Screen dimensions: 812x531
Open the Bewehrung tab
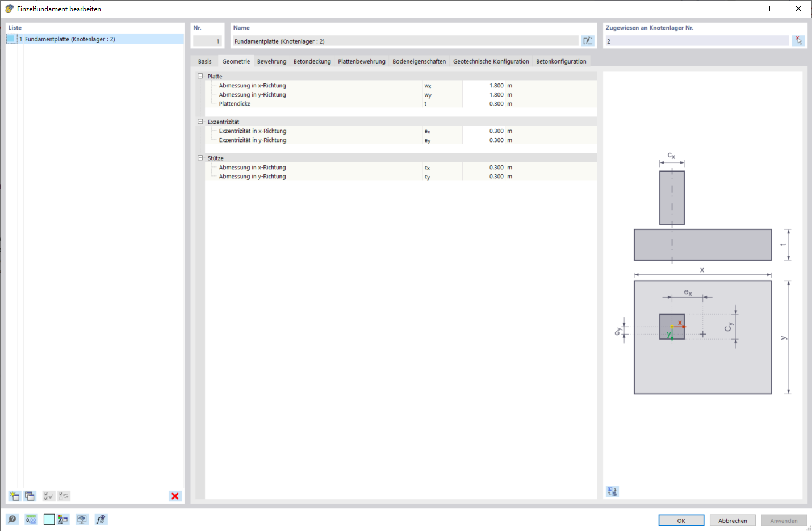coord(271,61)
